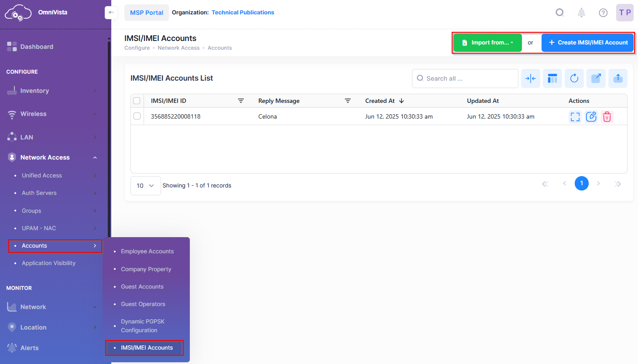Select Guest Operators from the submenu
Viewport: 638px width, 364px height.
click(x=143, y=304)
